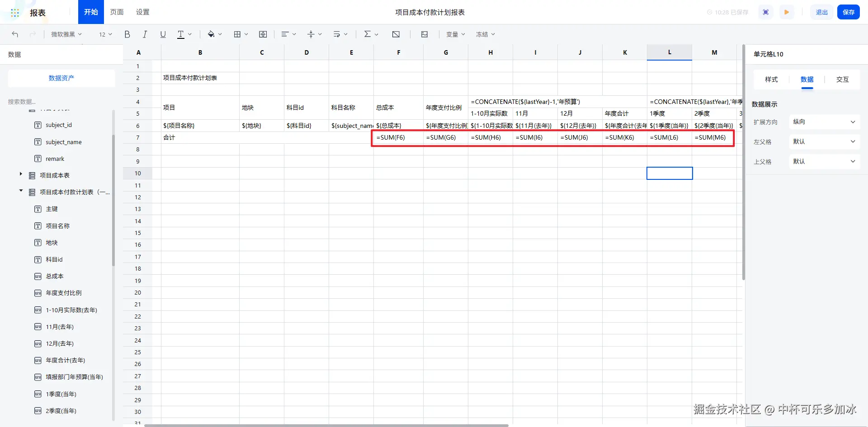The width and height of the screenshot is (868, 427).
Task: Undo the last action
Action: [15, 34]
